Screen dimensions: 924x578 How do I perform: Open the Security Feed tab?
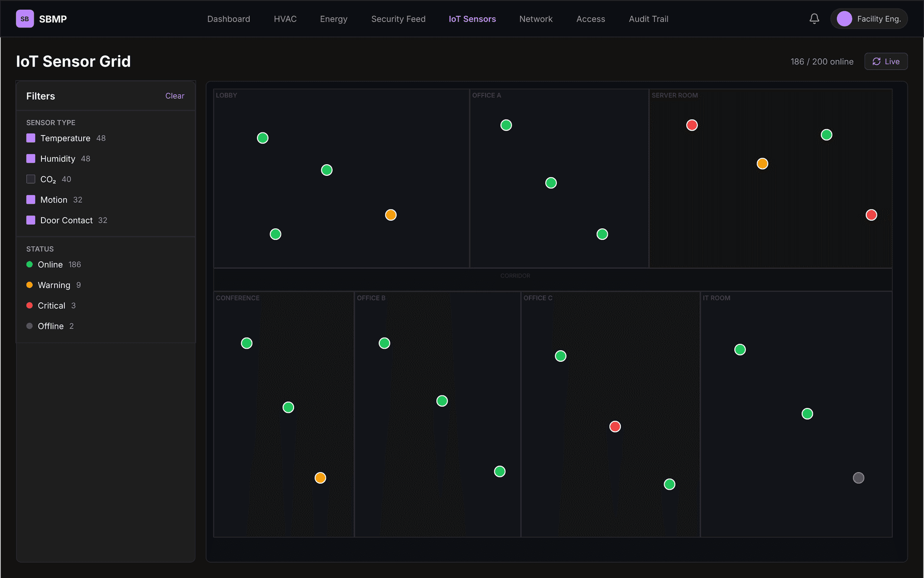(x=398, y=19)
